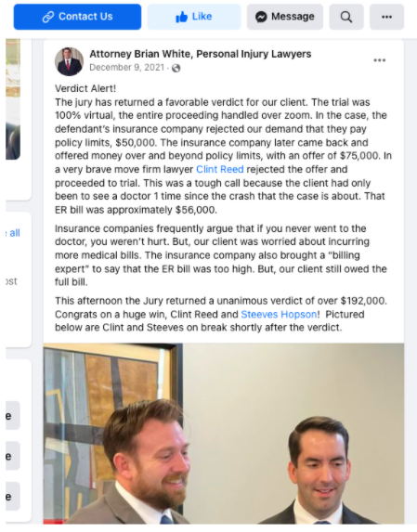Click the Contact Us button

(77, 17)
